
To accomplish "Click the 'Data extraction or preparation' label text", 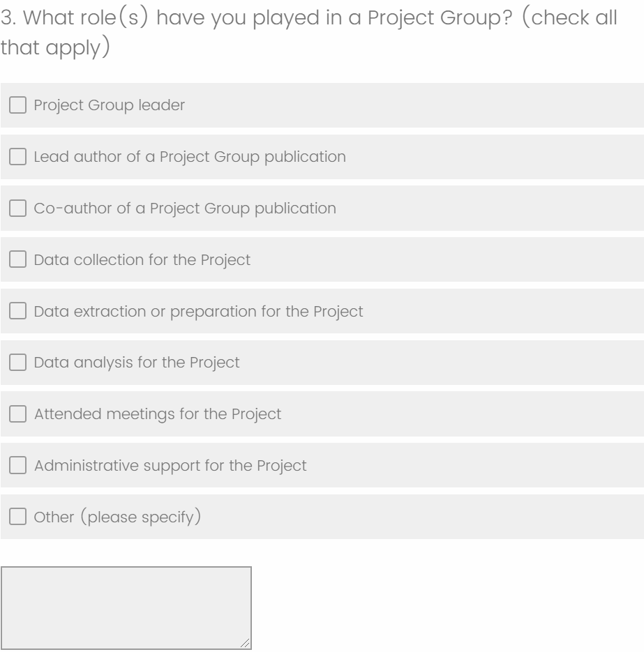I will tap(198, 312).
